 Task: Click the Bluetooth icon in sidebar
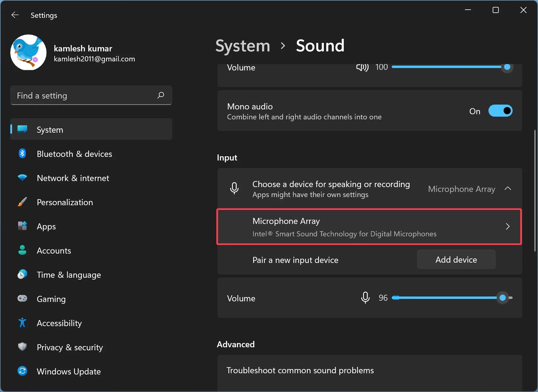click(x=22, y=154)
